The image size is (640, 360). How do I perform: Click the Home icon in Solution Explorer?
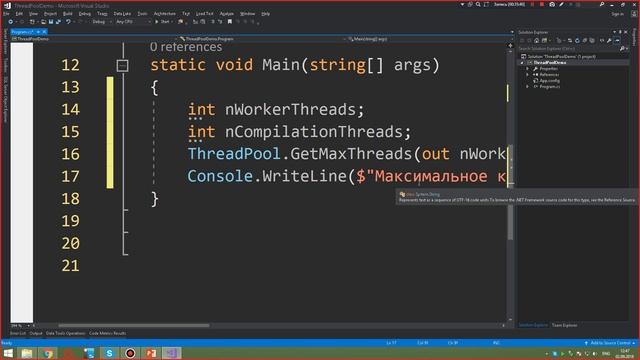point(537,40)
